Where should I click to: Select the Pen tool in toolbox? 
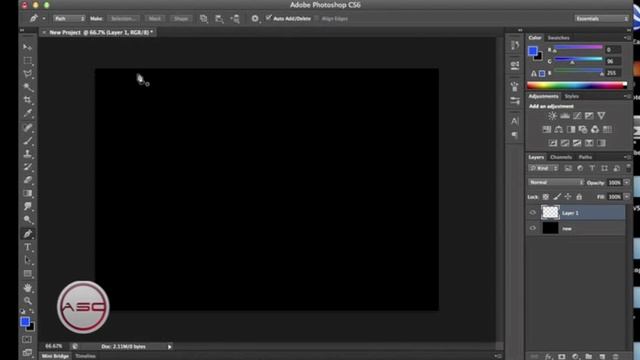[27, 234]
